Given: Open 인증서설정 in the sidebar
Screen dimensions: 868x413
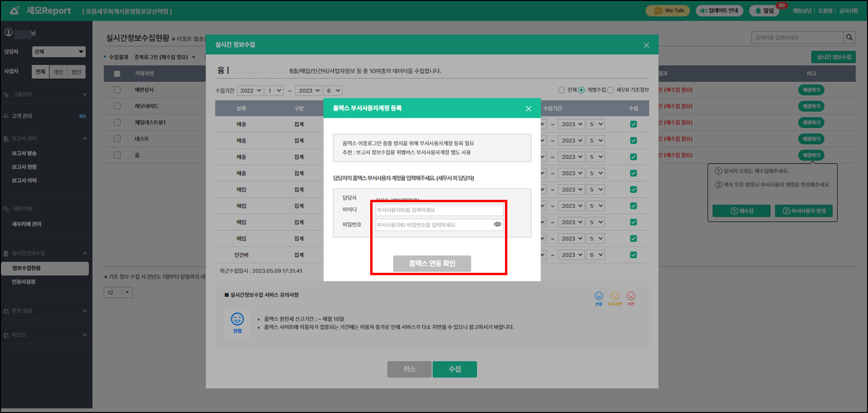Looking at the screenshot, I should [x=24, y=282].
